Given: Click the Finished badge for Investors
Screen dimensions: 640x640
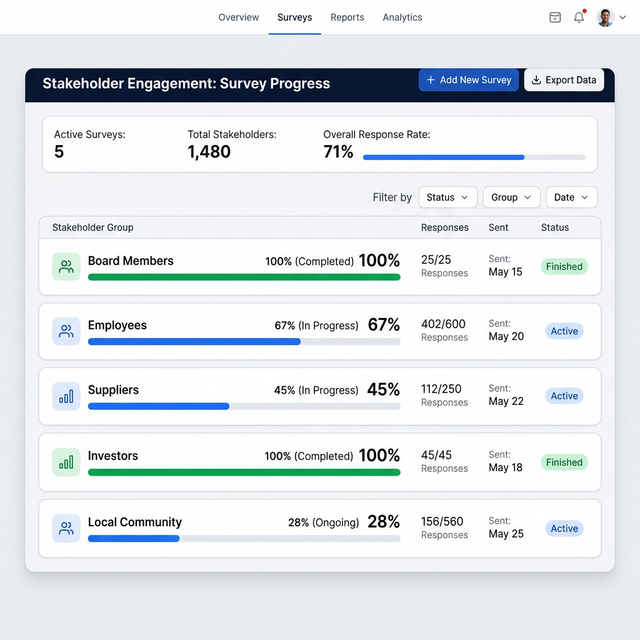Looking at the screenshot, I should click(564, 462).
